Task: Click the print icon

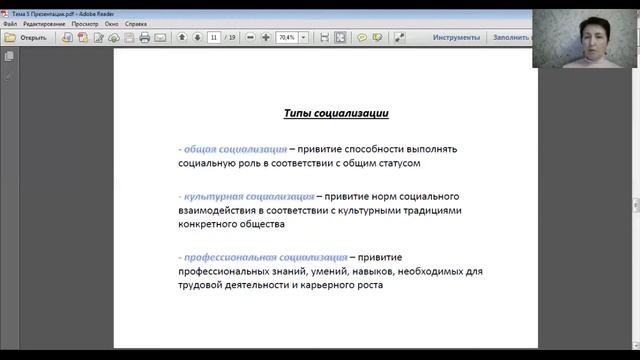Action: (144, 38)
